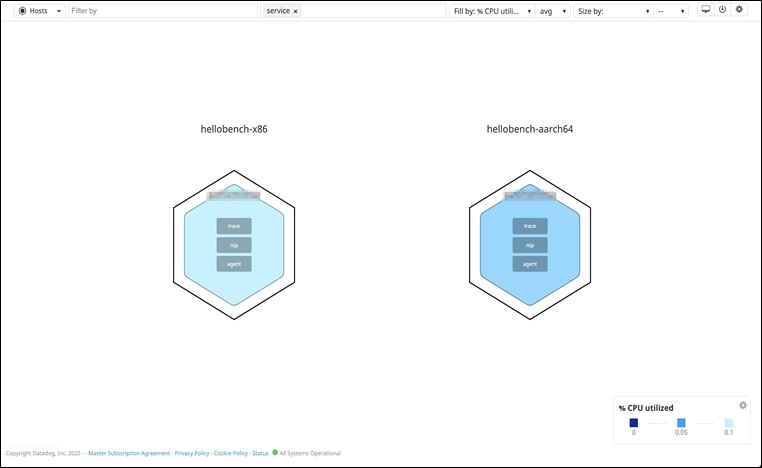Screen dimensions: 762x468
Task: Click the green All Systems Operational indicator
Action: (275, 452)
